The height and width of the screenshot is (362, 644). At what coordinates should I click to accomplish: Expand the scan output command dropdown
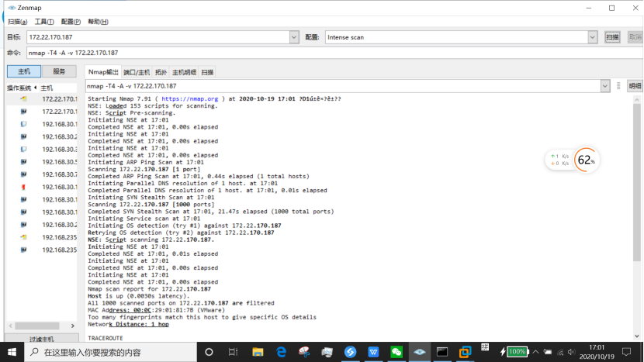[x=605, y=86]
